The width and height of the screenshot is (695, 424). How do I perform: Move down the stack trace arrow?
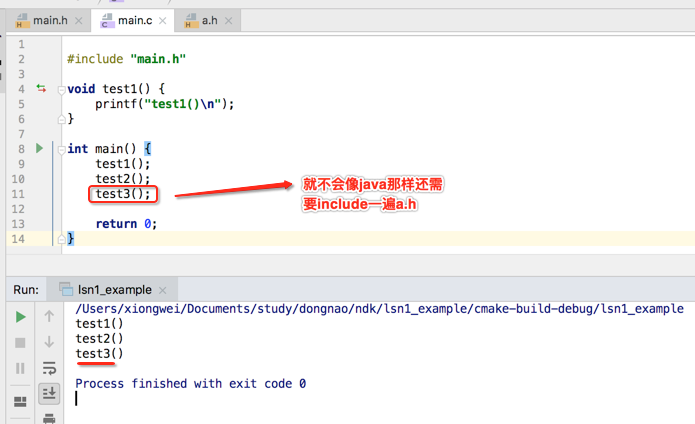(49, 342)
